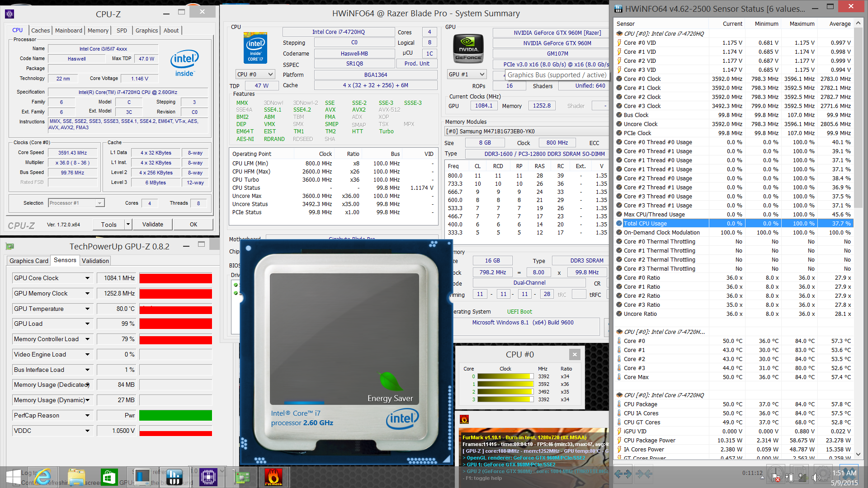Click the Action Center flag in system tray

click(x=776, y=477)
